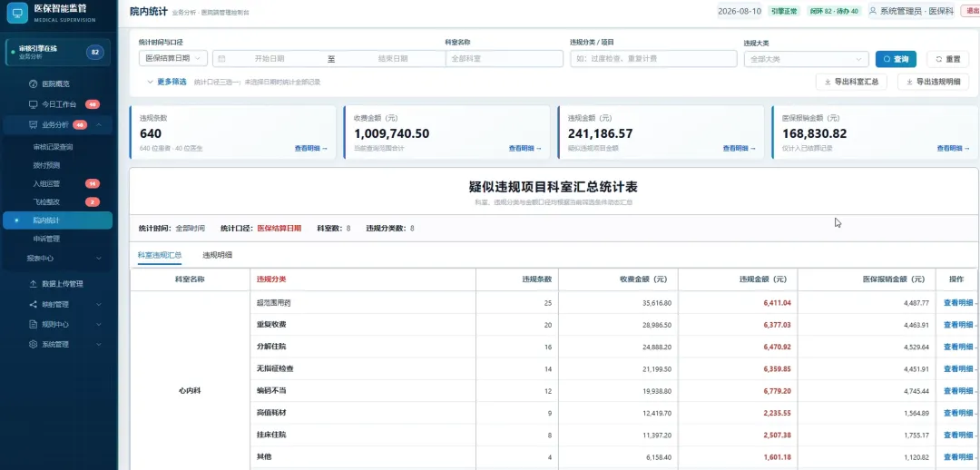Click the 241,186.57 violation total
This screenshot has width=980, height=470.
pos(600,133)
